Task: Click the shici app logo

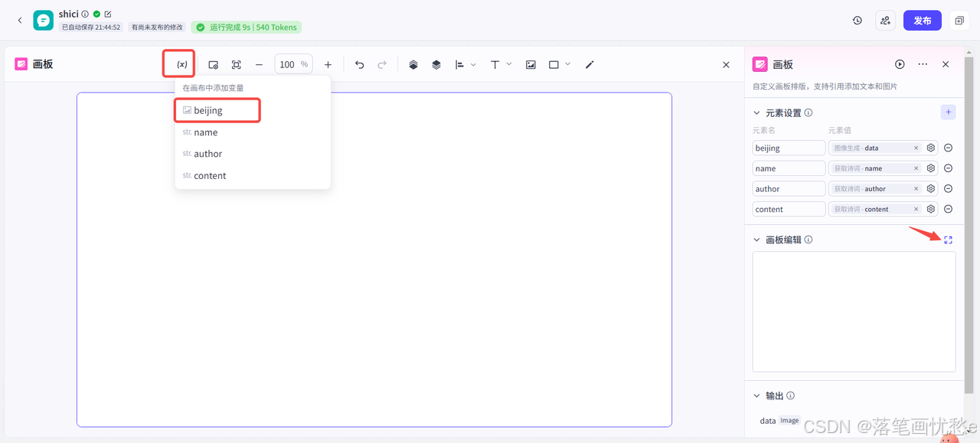Action: [43, 21]
